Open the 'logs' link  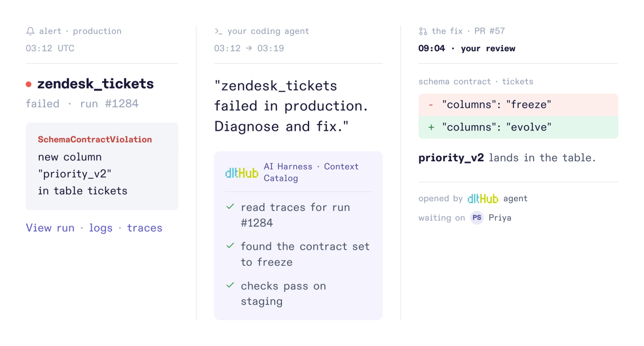(101, 228)
